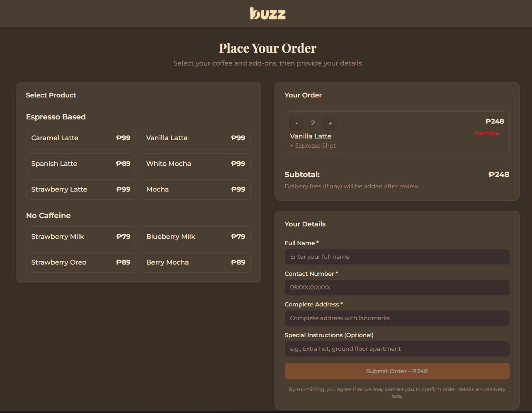Click the Special Instructions input box
The height and width of the screenshot is (413, 532).
(x=397, y=349)
